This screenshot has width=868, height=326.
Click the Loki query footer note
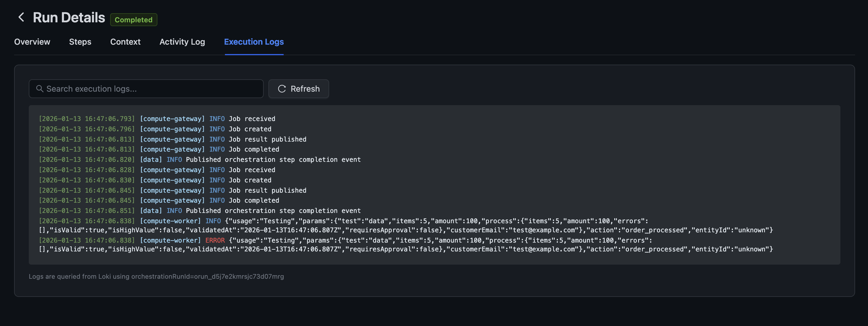tap(156, 276)
